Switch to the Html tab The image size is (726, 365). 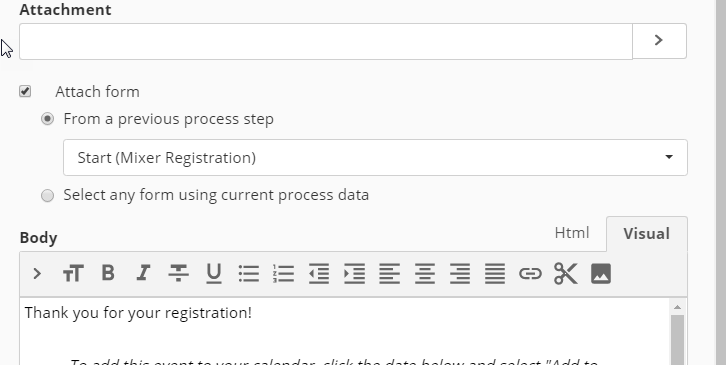[x=572, y=233]
